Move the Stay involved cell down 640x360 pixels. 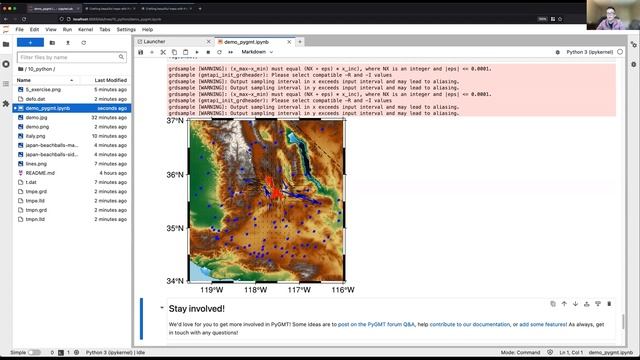(575, 304)
